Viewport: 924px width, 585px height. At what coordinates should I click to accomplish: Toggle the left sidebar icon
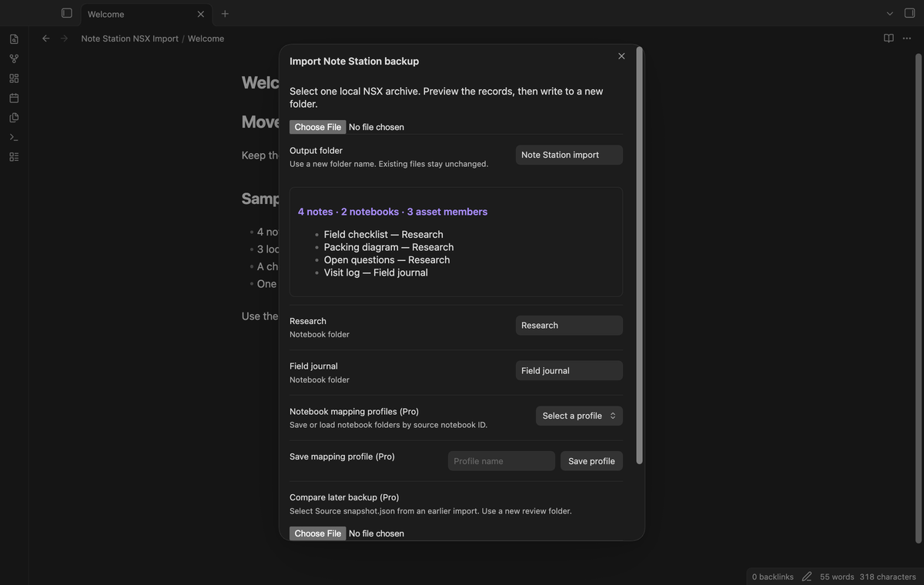tap(67, 13)
